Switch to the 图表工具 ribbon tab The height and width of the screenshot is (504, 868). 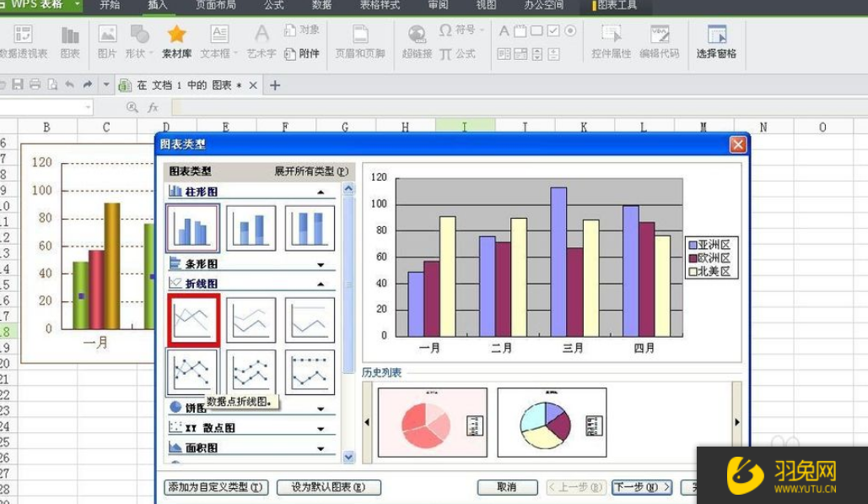coord(616,6)
